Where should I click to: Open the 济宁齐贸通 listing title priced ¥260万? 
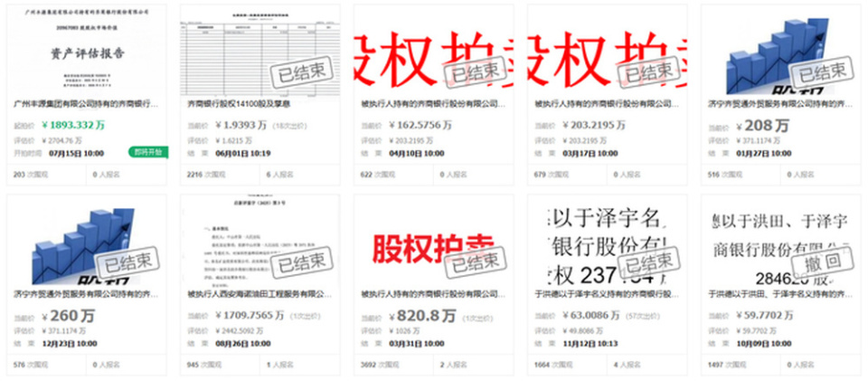(x=86, y=293)
